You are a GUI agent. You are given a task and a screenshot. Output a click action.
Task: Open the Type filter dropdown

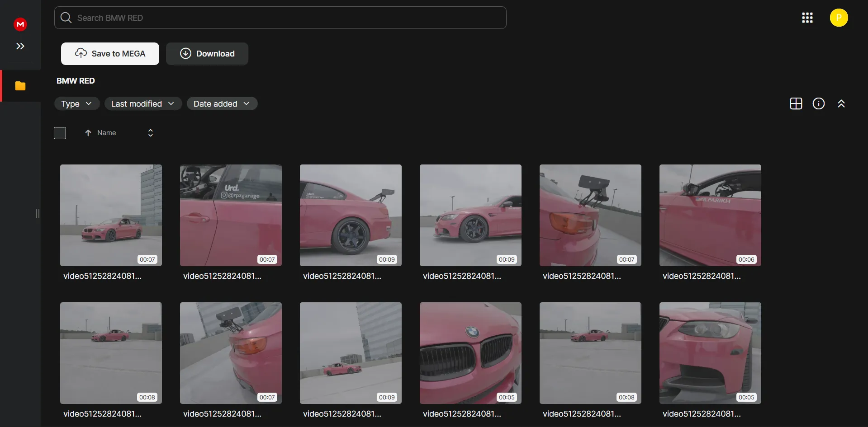click(x=76, y=103)
